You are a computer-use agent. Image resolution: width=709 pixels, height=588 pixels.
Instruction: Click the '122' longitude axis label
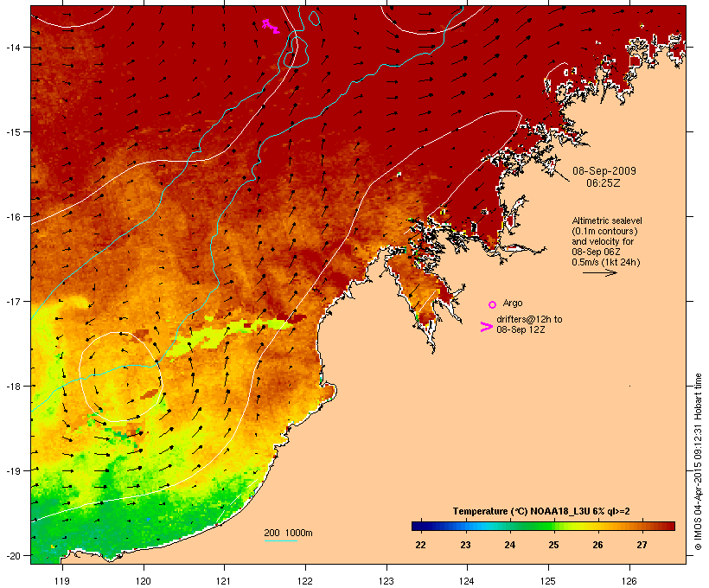(x=305, y=581)
